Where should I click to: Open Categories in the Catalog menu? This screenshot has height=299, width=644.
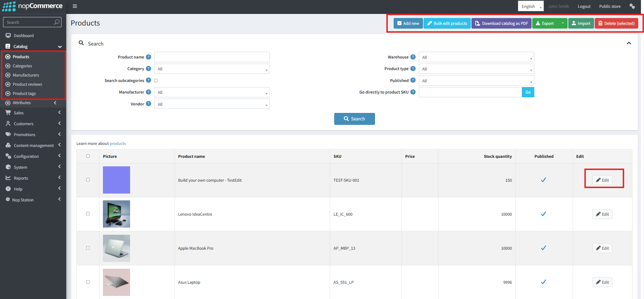click(22, 66)
